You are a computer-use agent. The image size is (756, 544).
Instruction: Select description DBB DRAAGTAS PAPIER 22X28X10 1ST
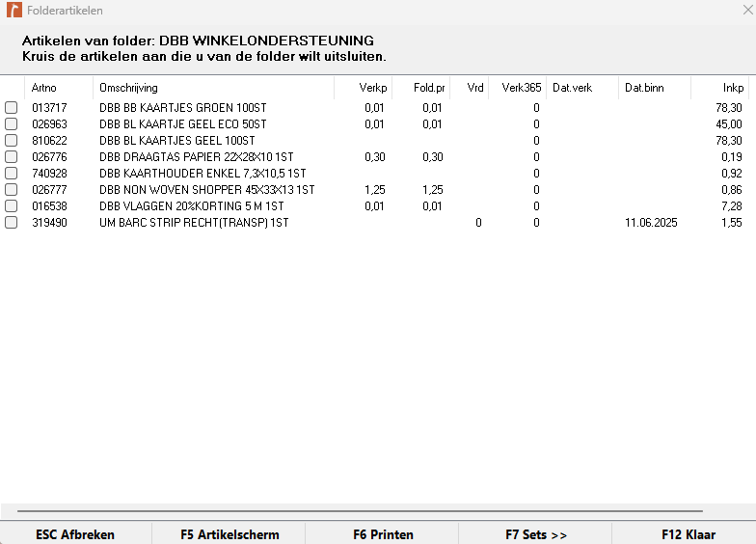point(197,156)
